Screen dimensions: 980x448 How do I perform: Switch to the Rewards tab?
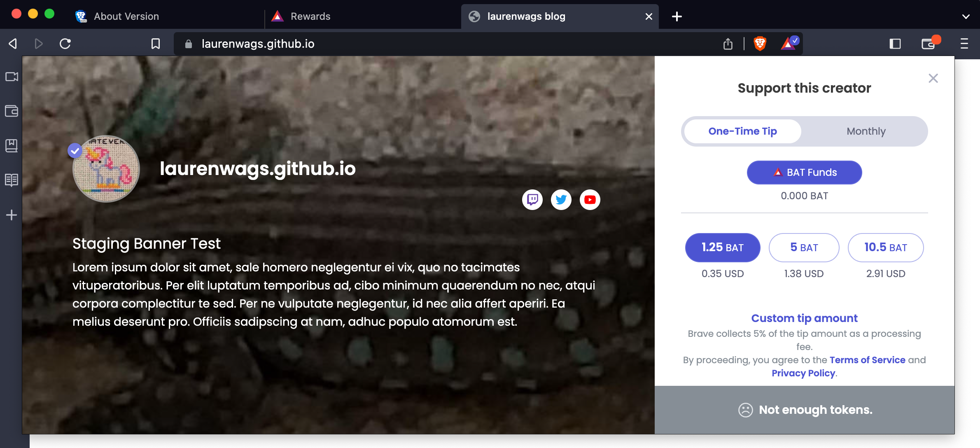tap(310, 16)
